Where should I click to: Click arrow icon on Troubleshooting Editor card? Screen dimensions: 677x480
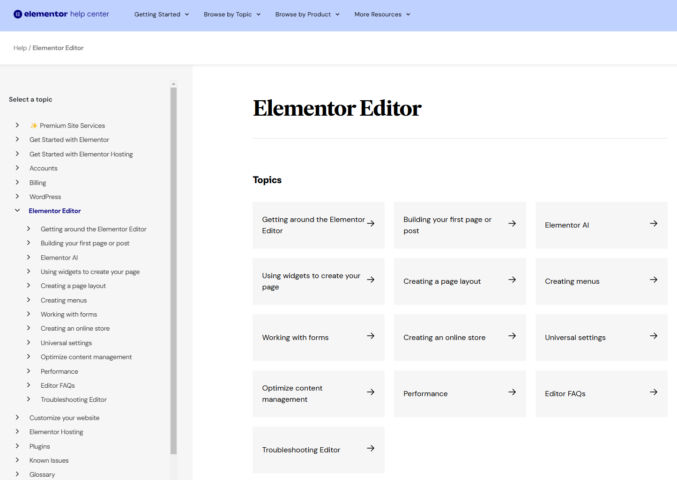tap(370, 448)
